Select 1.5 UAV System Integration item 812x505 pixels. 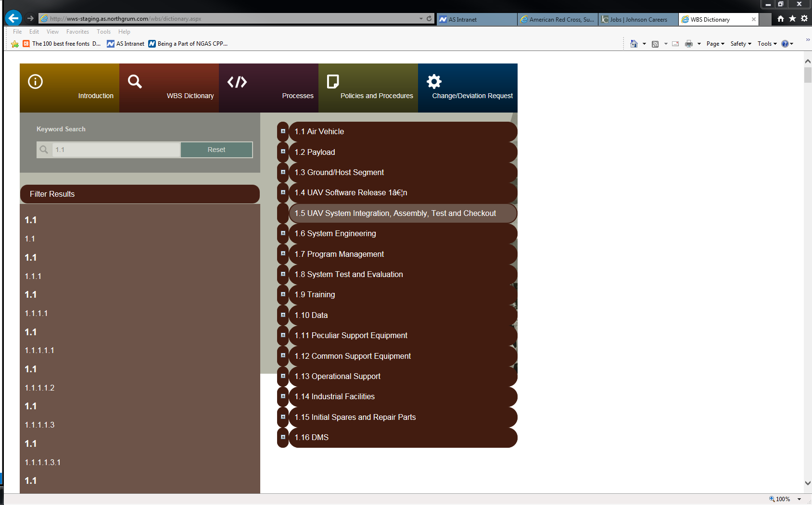click(x=395, y=213)
